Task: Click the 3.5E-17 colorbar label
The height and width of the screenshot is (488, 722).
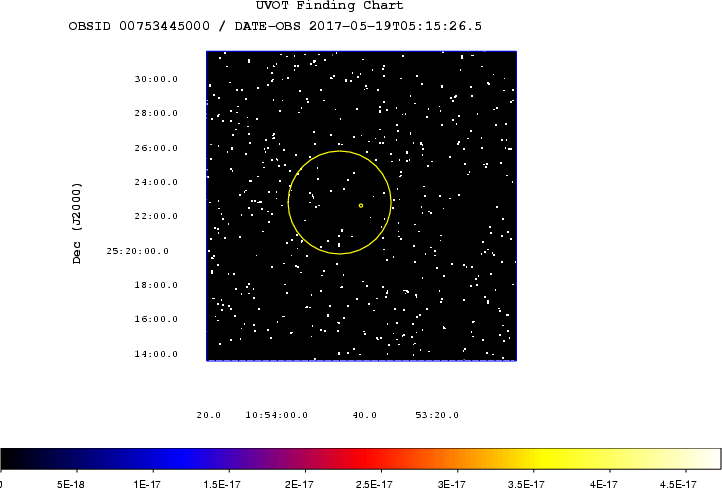Action: [x=526, y=484]
